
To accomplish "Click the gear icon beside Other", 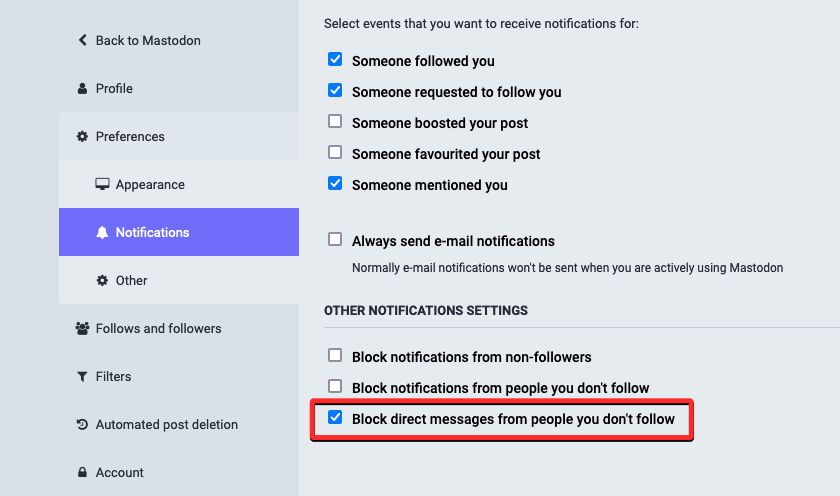I will pos(102,281).
